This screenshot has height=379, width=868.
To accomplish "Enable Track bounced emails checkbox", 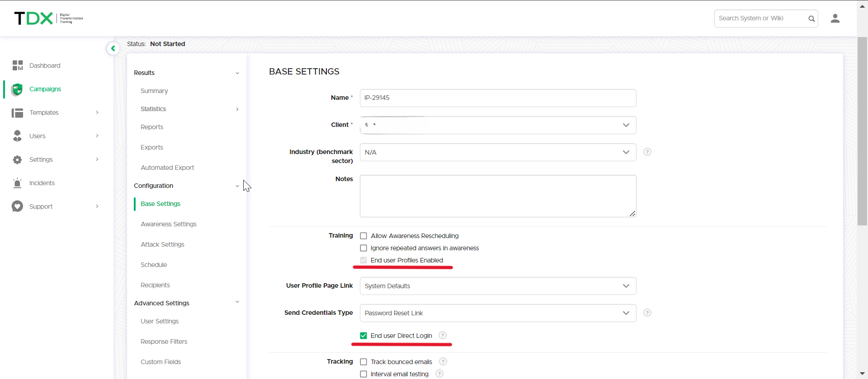I will (x=363, y=362).
